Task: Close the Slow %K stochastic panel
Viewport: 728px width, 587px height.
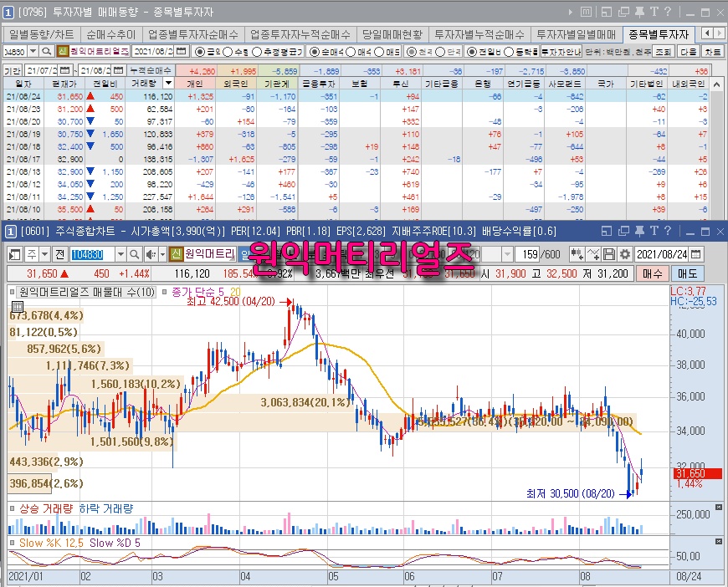Action: point(719,542)
